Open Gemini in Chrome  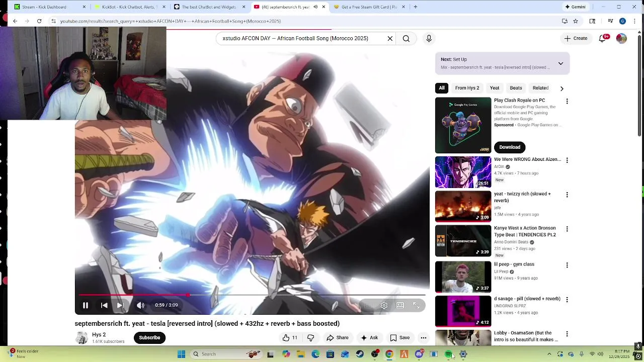pos(575,7)
